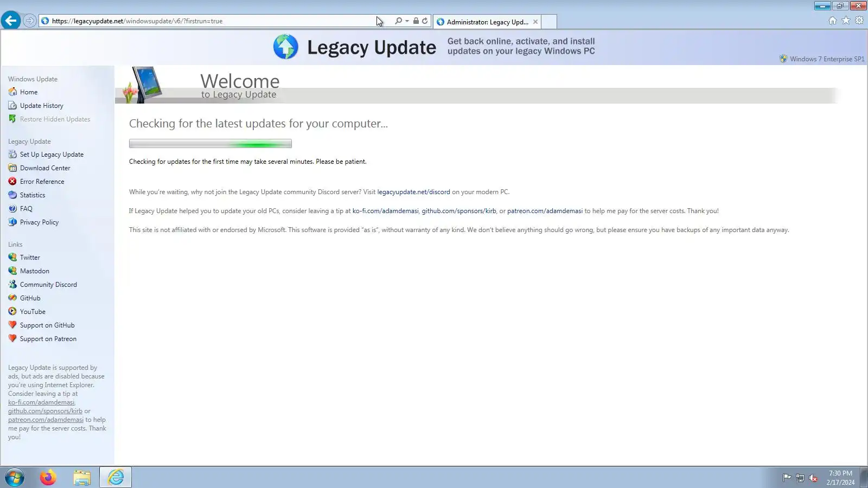Screen dimensions: 868x488
Task: Click the Search magnifier in address bar
Action: [399, 21]
